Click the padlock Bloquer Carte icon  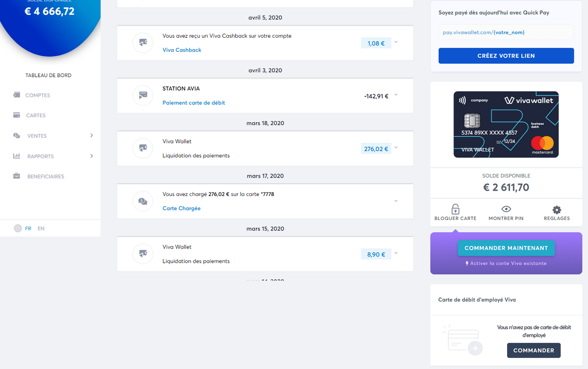click(455, 209)
